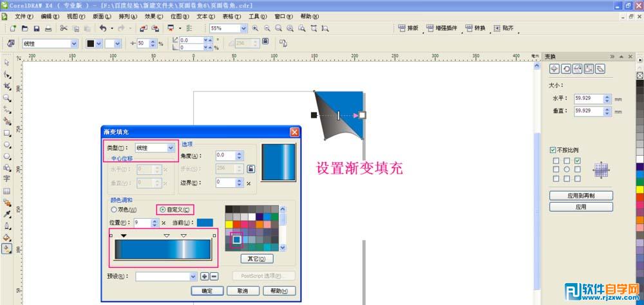Image resolution: width=644 pixels, height=305 pixels.
Task: Check the top-left anchor point checkbox
Action: click(556, 160)
